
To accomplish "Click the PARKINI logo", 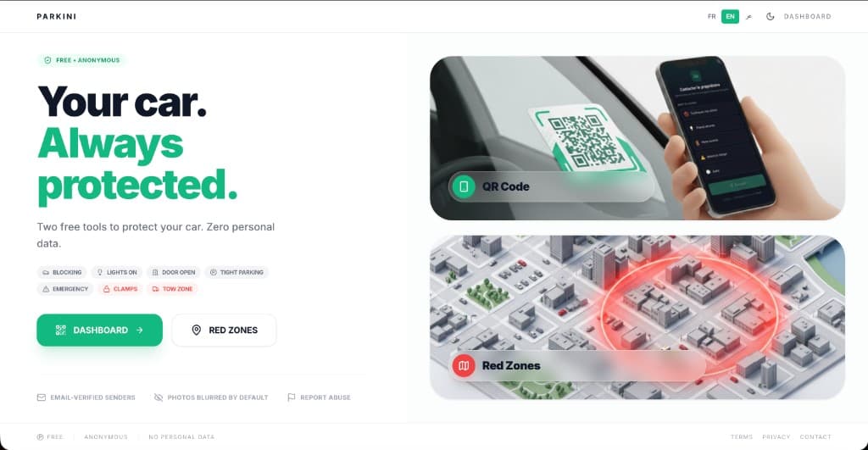I will pos(57,17).
